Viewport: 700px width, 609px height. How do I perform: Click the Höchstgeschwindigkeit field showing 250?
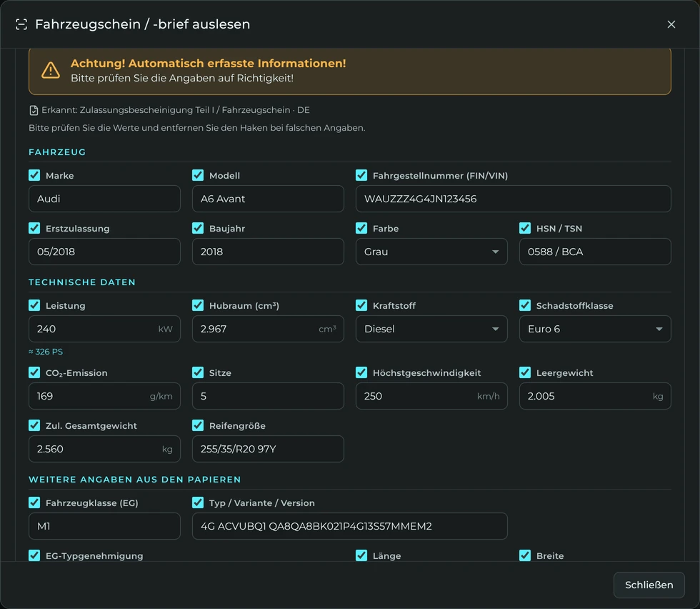coord(431,396)
